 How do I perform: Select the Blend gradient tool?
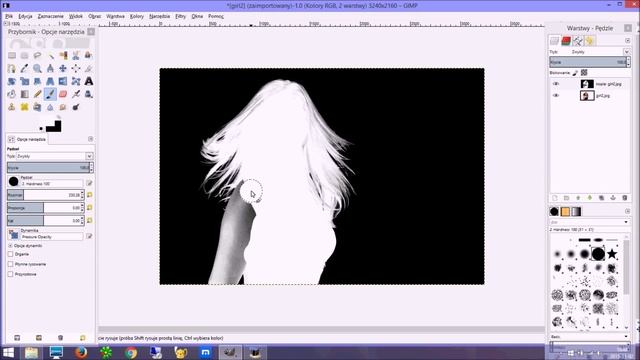[24, 94]
